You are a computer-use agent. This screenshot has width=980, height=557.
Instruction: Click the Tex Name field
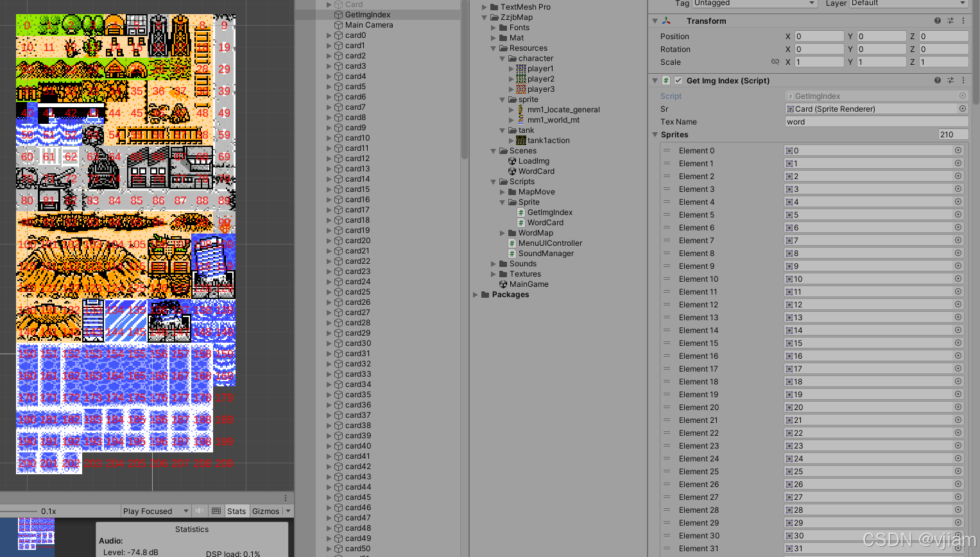(877, 122)
